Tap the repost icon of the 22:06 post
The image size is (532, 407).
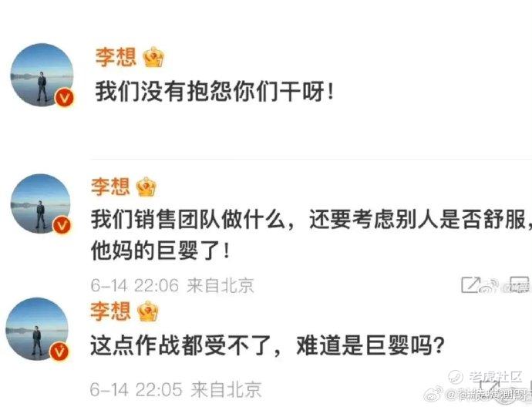tap(471, 285)
